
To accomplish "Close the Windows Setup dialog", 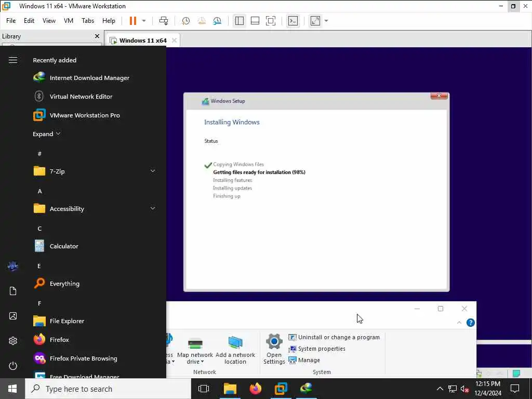I will [438, 96].
